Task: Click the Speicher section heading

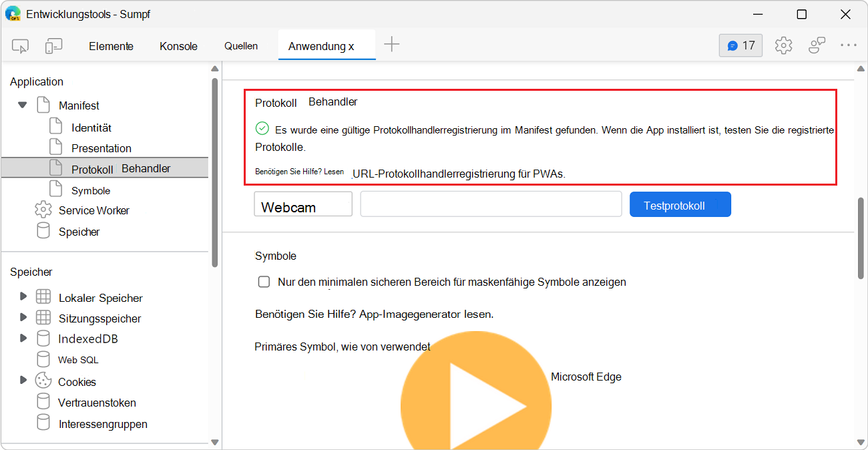Action: (x=31, y=272)
